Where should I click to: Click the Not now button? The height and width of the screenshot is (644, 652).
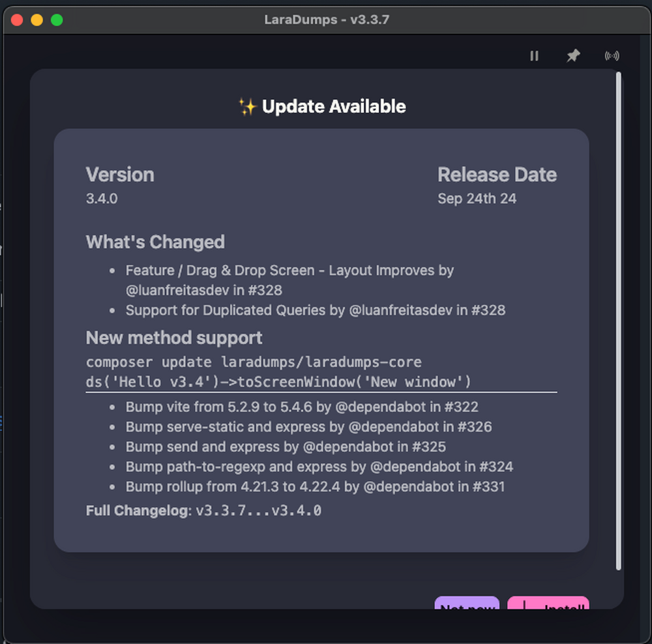click(467, 603)
